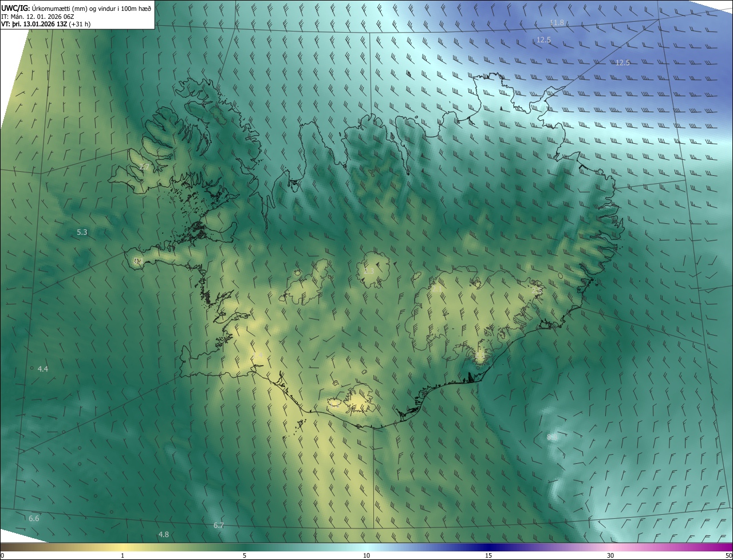Select the 12.5 value directly below 11.8

[x=543, y=40]
